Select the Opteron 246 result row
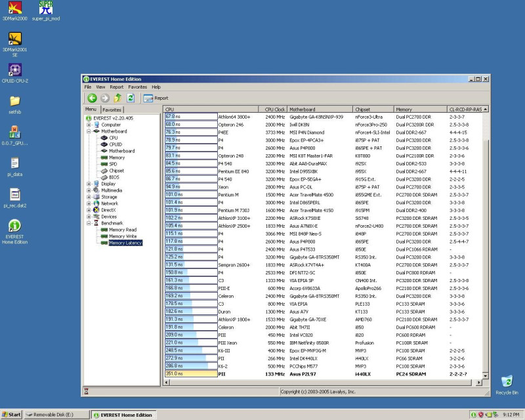525x420 pixels. [323, 125]
